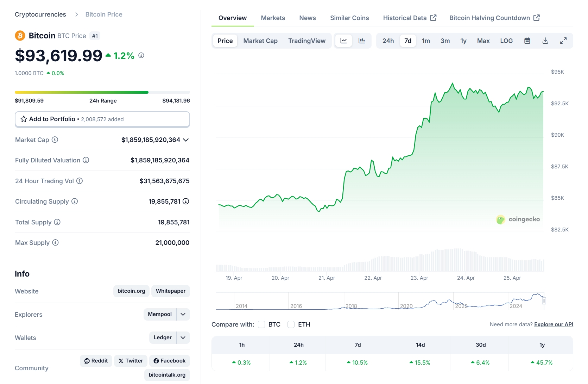The height and width of the screenshot is (384, 588).
Task: Click the 45.7% value under 1y
Action: 542,363
